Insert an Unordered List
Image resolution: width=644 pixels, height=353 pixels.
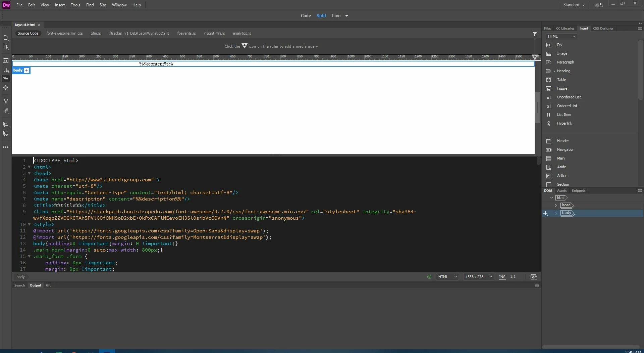tap(569, 97)
